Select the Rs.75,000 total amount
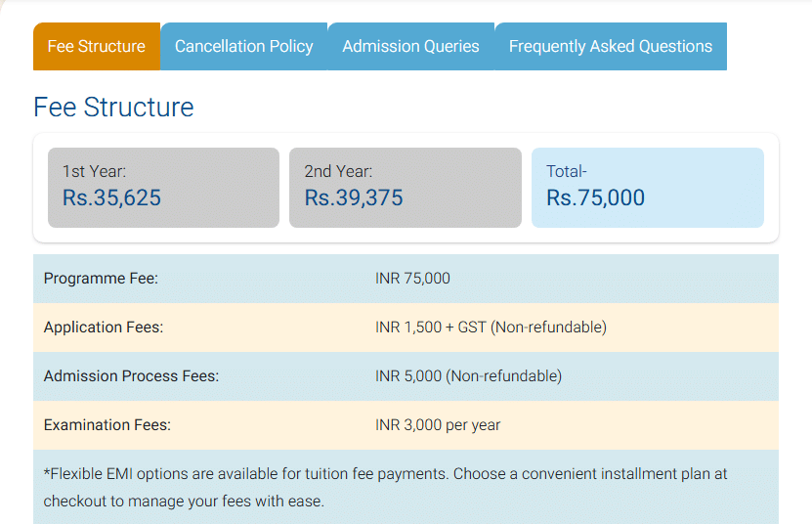The height and width of the screenshot is (524, 812). coord(596,198)
